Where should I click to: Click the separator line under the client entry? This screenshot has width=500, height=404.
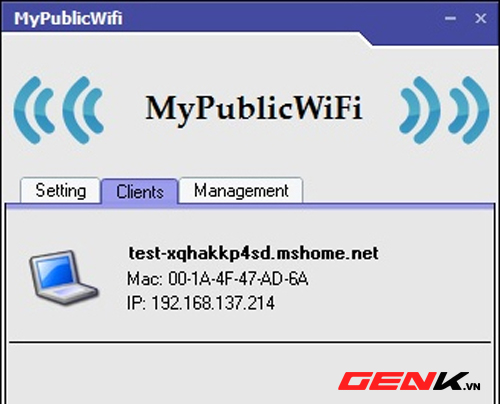click(x=250, y=342)
